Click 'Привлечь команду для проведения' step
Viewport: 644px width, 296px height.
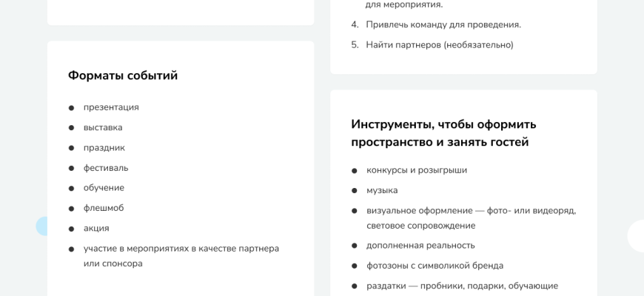click(x=443, y=24)
